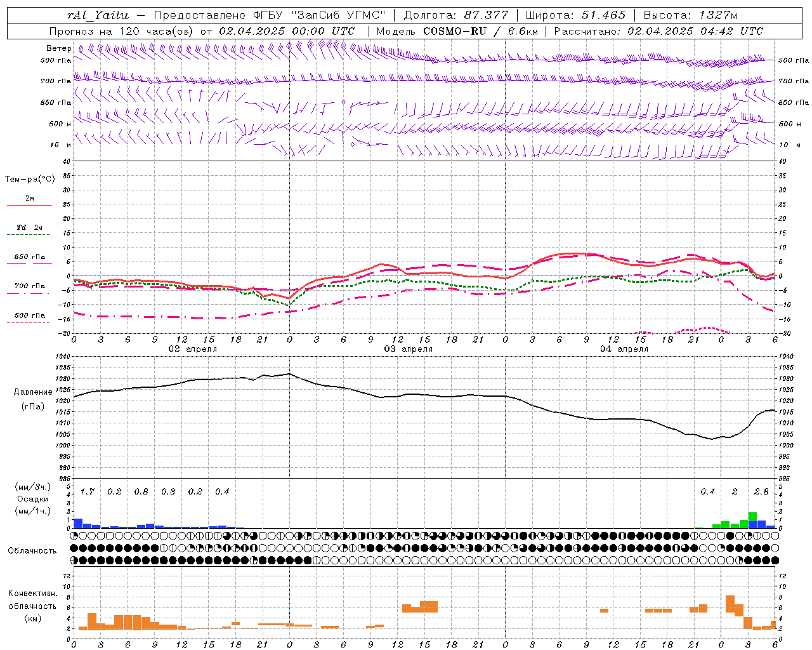Click the Осадки panel label

pos(33,499)
